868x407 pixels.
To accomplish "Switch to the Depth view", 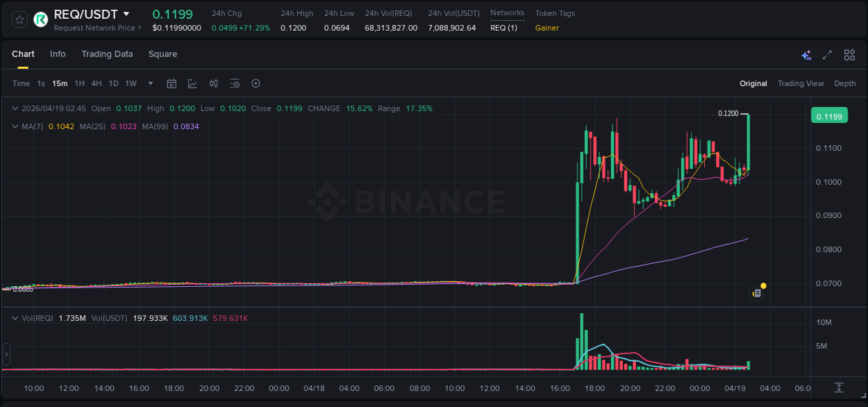I will coord(845,83).
